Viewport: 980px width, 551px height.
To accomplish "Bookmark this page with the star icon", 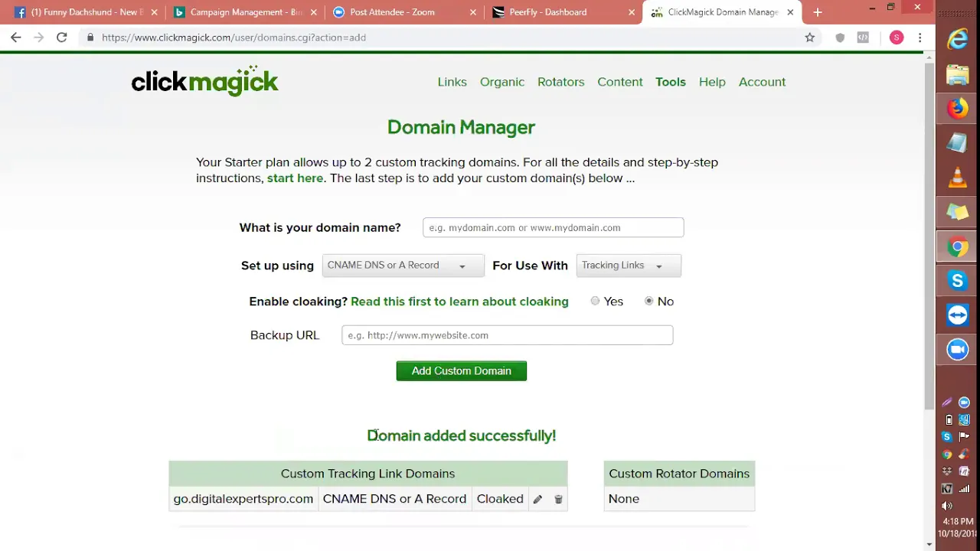I will 810,37.
